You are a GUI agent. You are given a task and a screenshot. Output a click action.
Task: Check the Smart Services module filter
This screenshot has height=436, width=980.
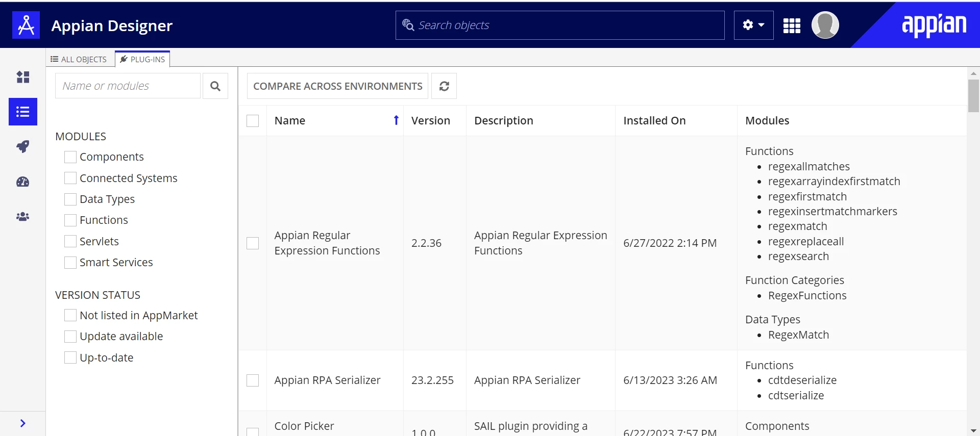pyautogui.click(x=70, y=262)
